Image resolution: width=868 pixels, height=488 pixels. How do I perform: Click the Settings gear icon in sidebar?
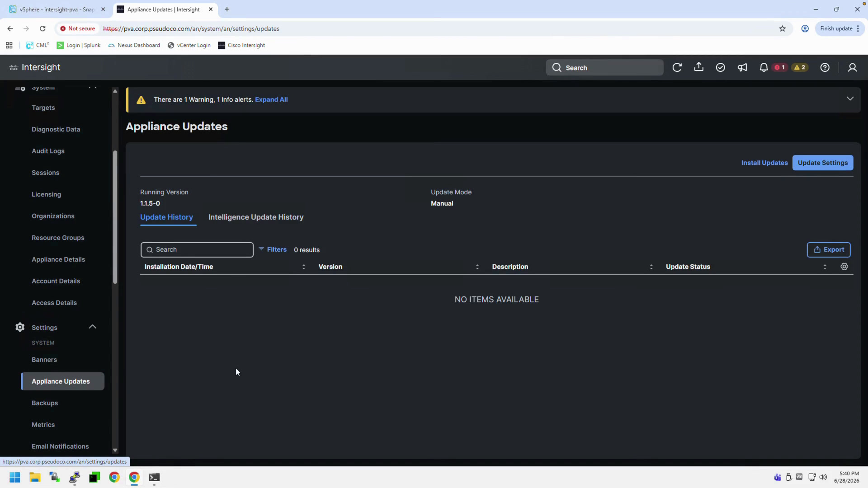click(x=20, y=327)
